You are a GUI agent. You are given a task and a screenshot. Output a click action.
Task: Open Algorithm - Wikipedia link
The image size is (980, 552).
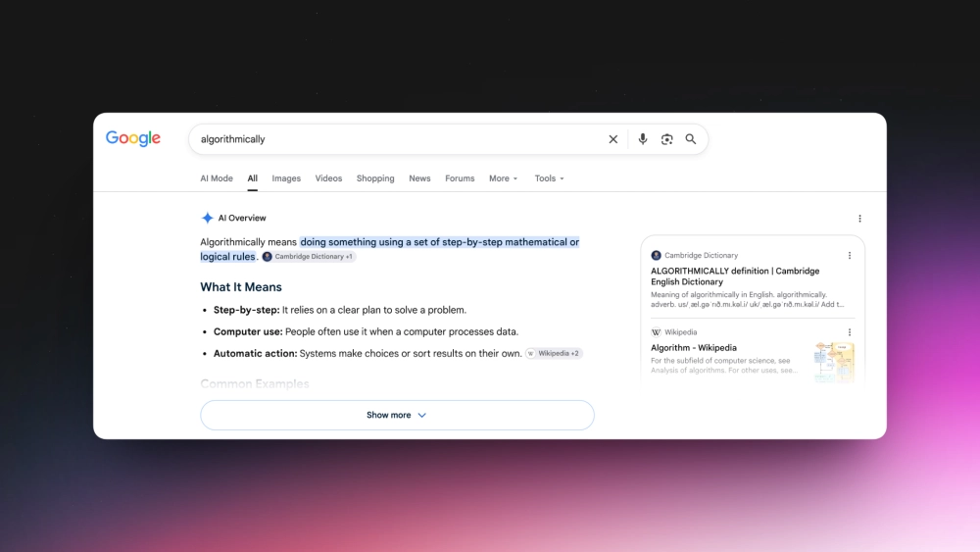[x=694, y=348]
